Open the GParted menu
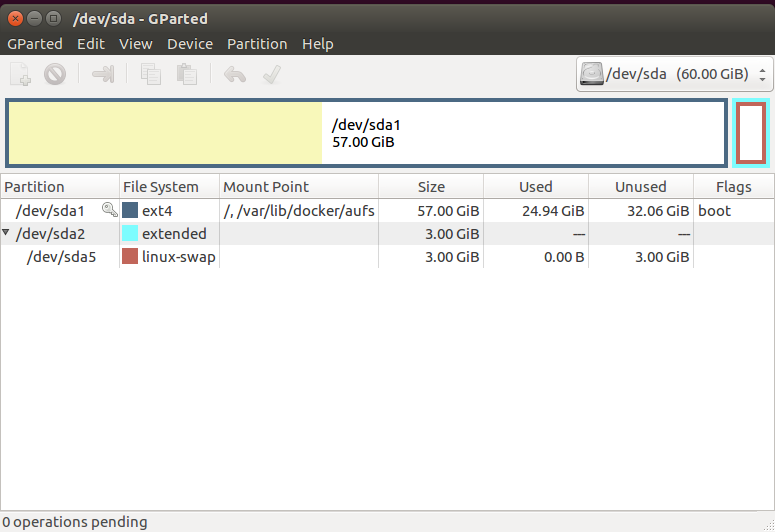 point(35,44)
